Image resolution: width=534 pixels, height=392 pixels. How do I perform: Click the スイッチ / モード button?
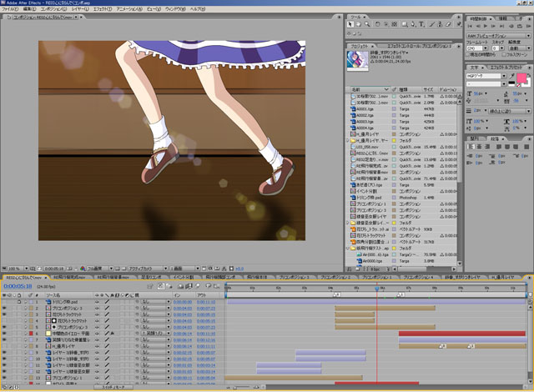pyautogui.click(x=113, y=387)
